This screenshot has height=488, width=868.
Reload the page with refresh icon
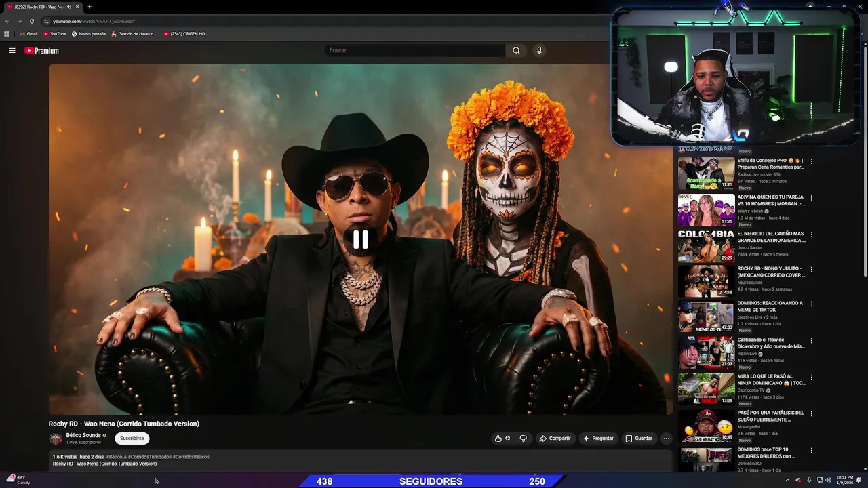tap(31, 21)
